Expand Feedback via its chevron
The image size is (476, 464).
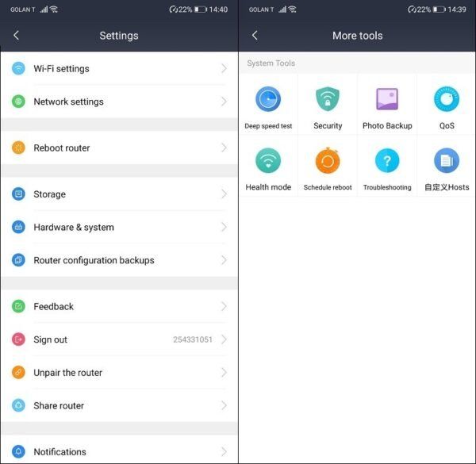[224, 306]
